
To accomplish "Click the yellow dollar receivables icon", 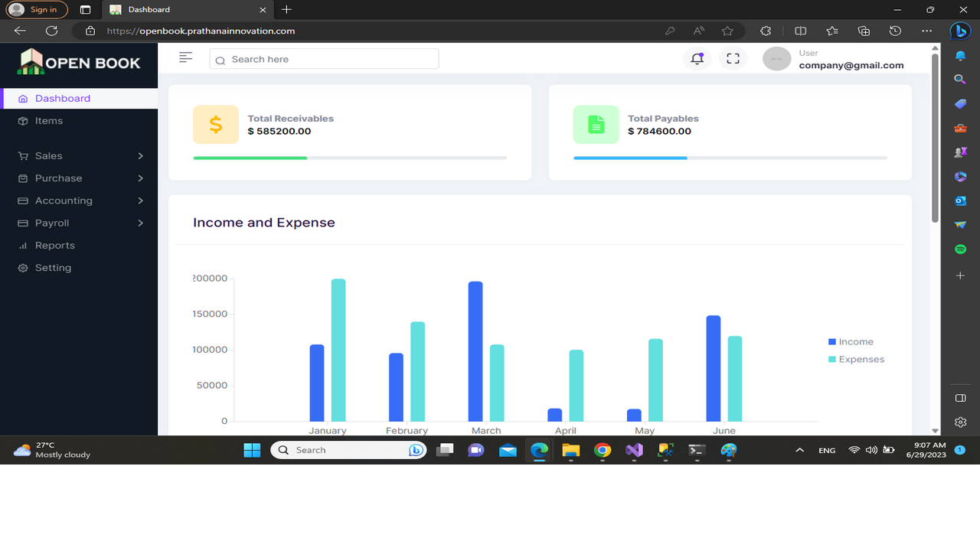I will click(x=215, y=124).
